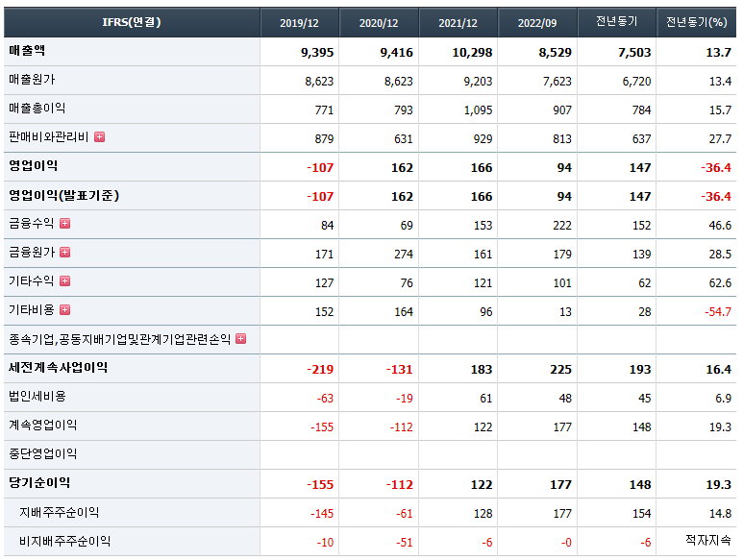Expand the 판매비와관리비 row plus icon
This screenshot has height=560, width=743.
point(100,137)
